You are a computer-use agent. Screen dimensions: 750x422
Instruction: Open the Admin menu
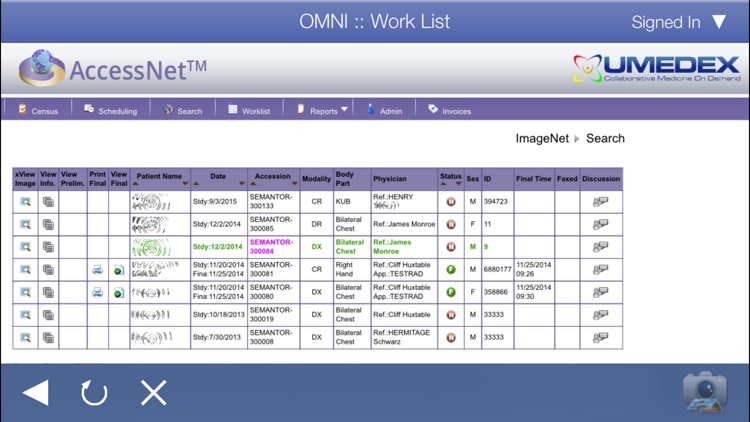pos(385,111)
